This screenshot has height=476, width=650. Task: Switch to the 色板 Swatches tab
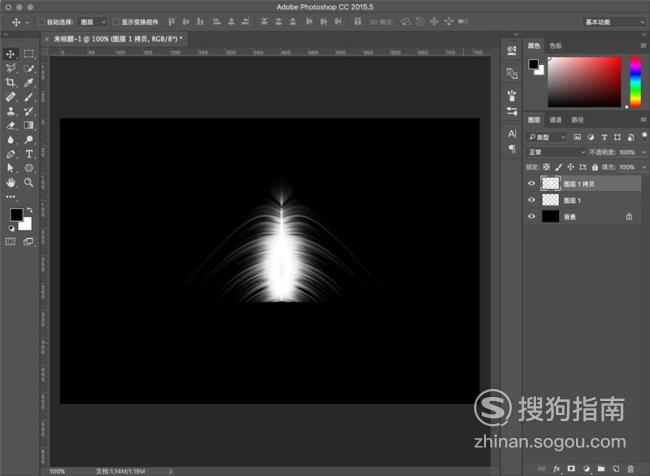[555, 46]
